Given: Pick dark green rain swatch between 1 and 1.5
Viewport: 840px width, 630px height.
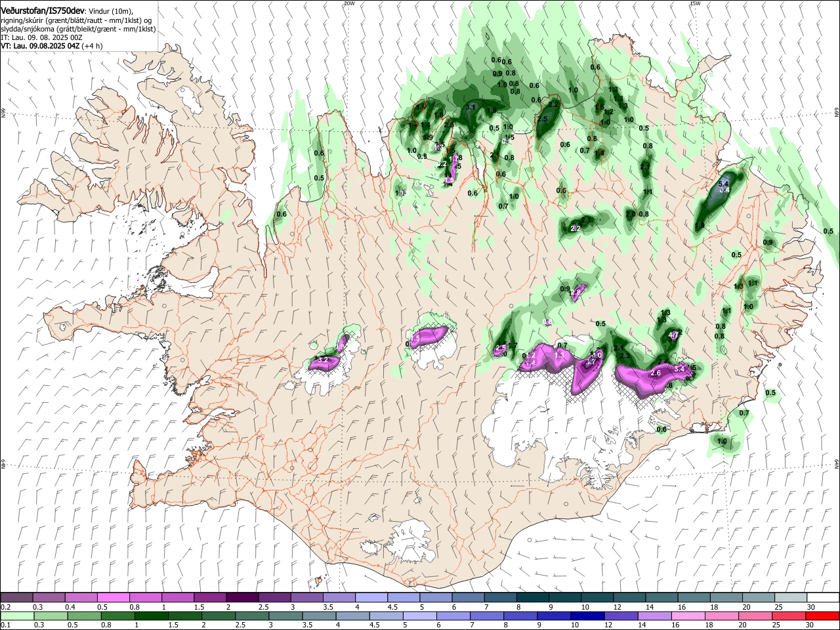Looking at the screenshot, I should (x=152, y=616).
